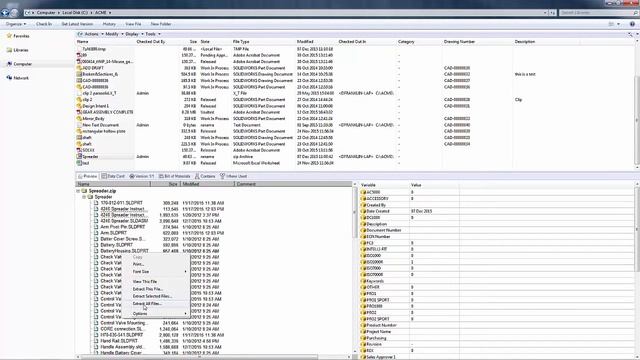Click the clip 2 part file icon
This screenshot has width=640, height=360.
coord(79,99)
